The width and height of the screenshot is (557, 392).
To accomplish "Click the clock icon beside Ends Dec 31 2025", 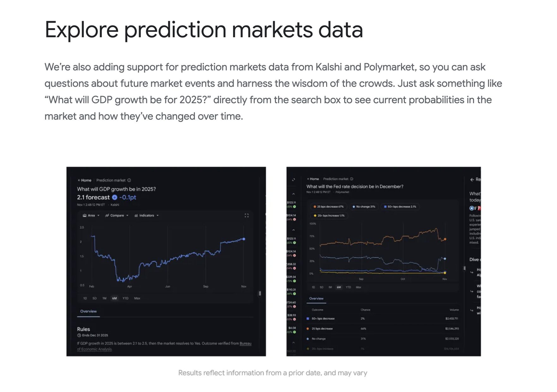I will (x=79, y=335).
